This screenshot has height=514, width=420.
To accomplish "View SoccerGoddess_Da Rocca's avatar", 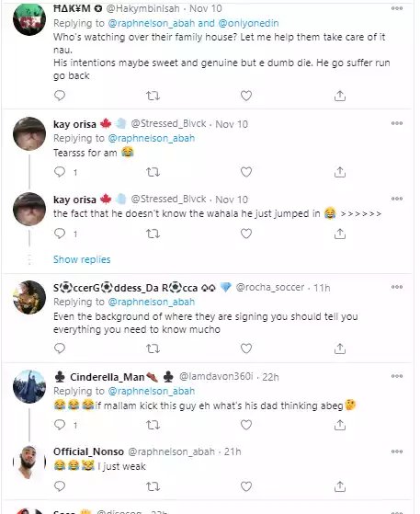I will click(29, 297).
